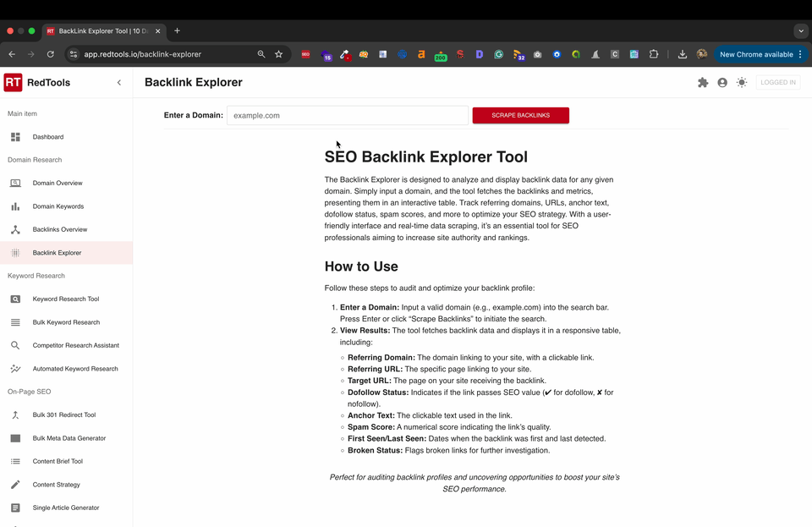Click the Chrome profile avatar

click(702, 54)
